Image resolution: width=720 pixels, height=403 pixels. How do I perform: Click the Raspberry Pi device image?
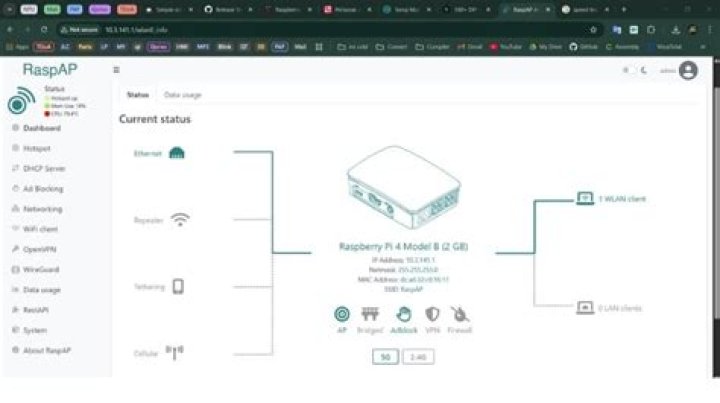point(404,187)
